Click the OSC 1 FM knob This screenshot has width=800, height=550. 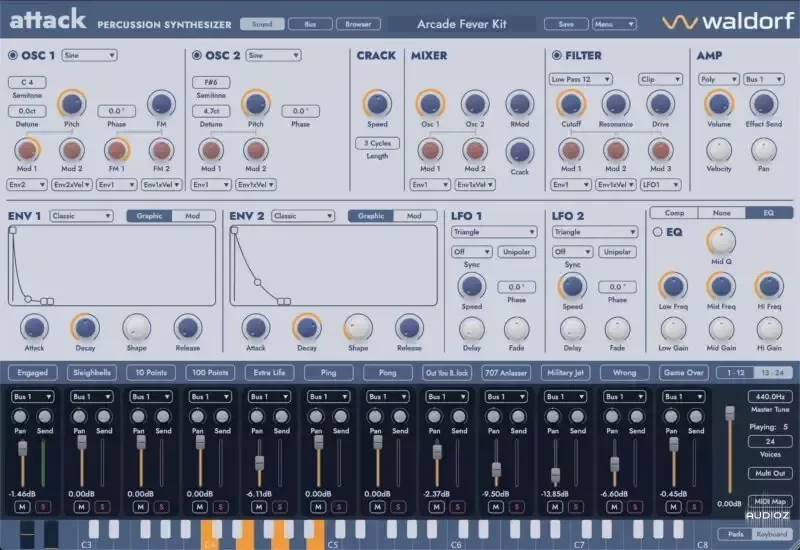[161, 104]
